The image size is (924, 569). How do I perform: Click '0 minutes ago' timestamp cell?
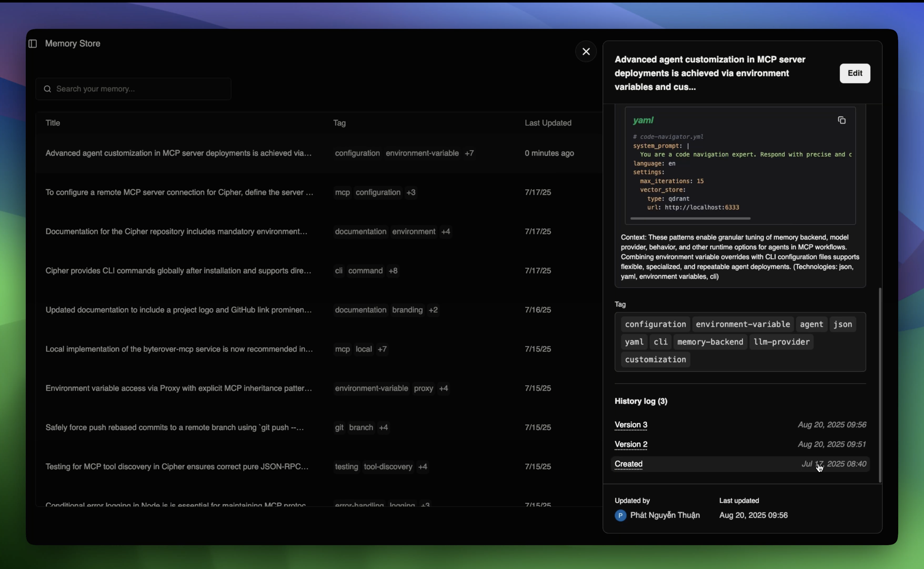(x=549, y=153)
